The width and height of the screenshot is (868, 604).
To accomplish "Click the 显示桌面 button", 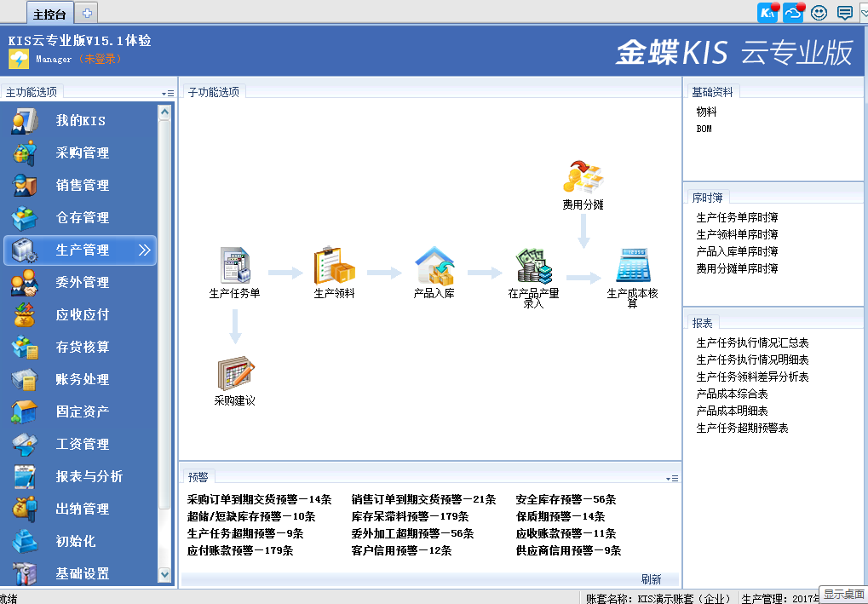I will (843, 594).
